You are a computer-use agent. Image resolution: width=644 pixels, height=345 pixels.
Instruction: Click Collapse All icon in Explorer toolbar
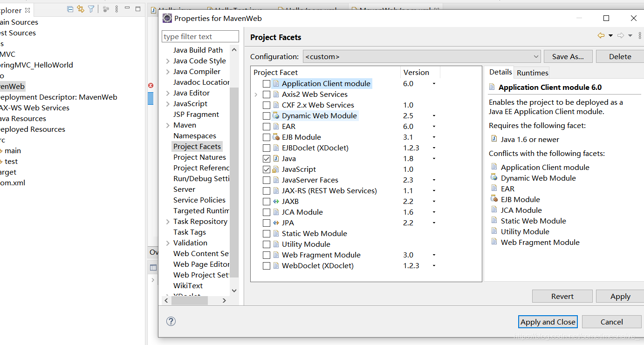(x=70, y=9)
